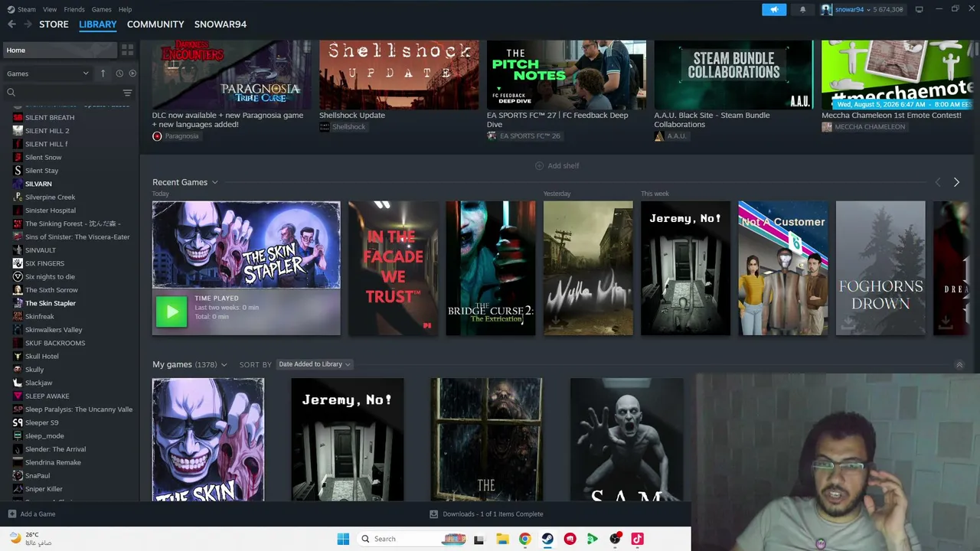The width and height of the screenshot is (980, 551).
Task: Open the Steam menu
Action: click(x=27, y=9)
